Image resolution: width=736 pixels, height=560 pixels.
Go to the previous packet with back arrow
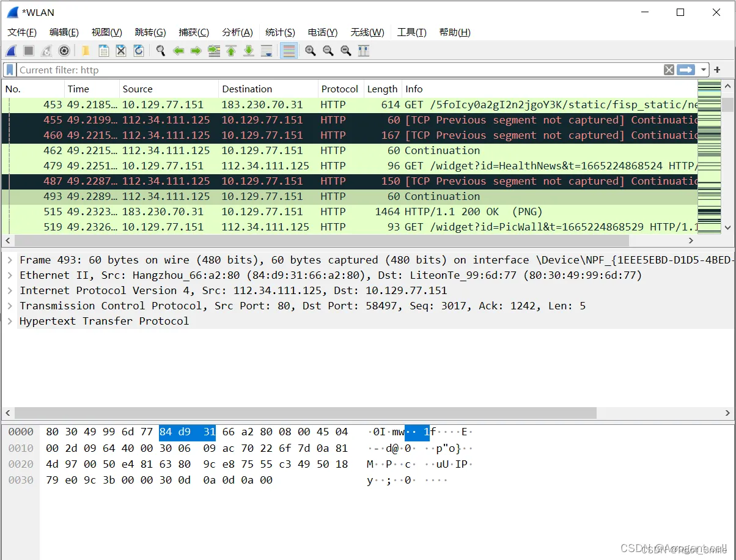(178, 51)
